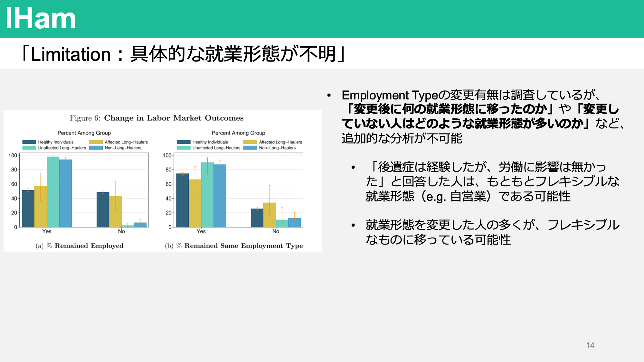The height and width of the screenshot is (362, 644).
Task: Click Affected Long-Haulers legend swatch in left chart
Action: (96, 142)
